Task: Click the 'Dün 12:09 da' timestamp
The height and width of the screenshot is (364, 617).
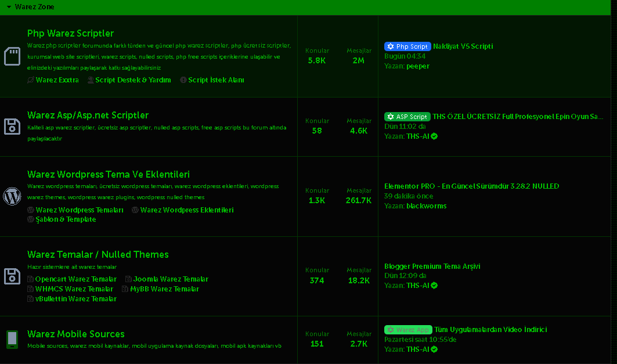Action: (405, 275)
